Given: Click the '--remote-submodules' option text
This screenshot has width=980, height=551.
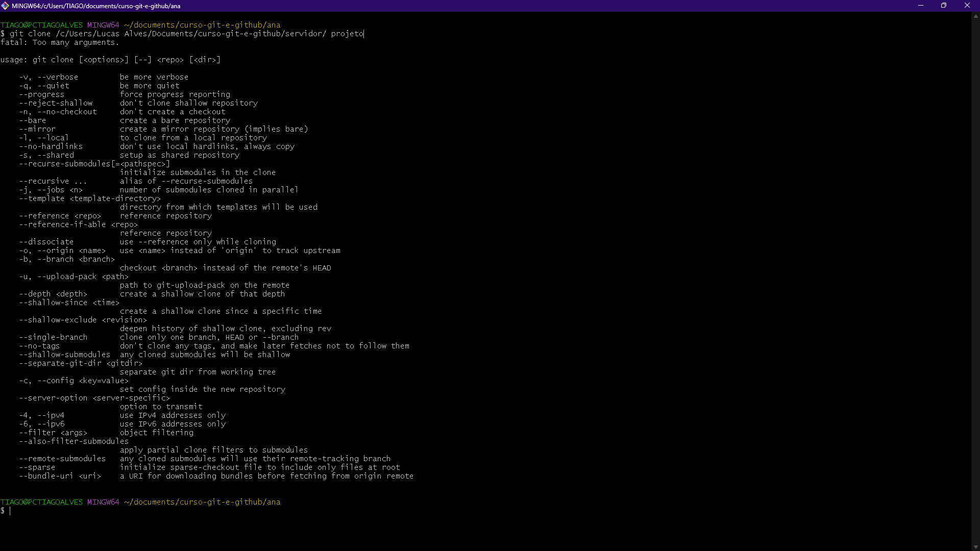Looking at the screenshot, I should tap(62, 459).
